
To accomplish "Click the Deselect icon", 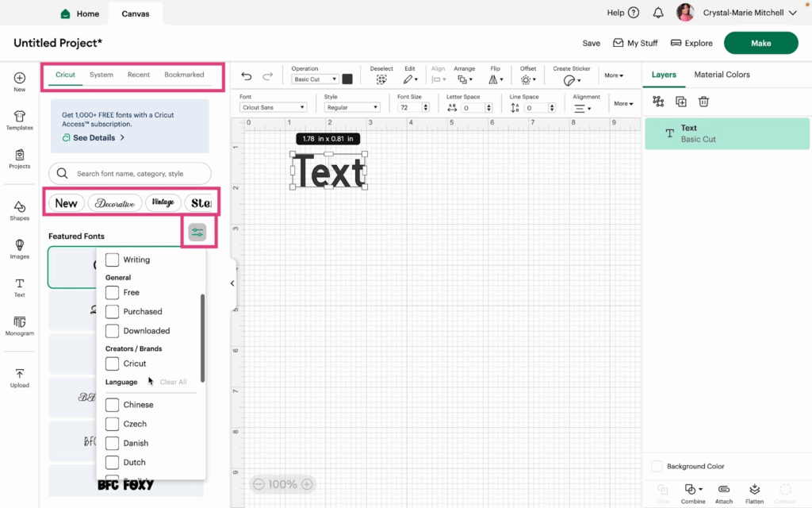I will (x=381, y=79).
